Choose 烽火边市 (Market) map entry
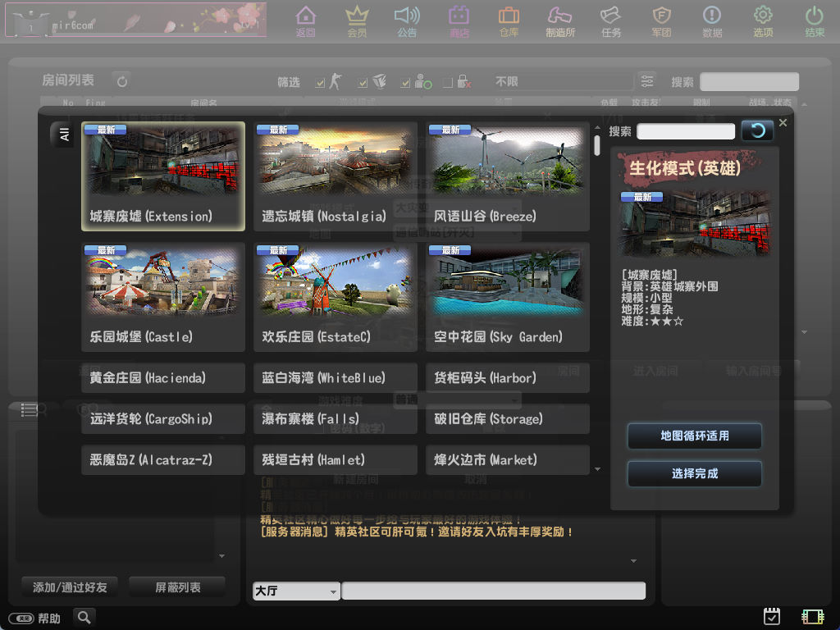 [507, 459]
